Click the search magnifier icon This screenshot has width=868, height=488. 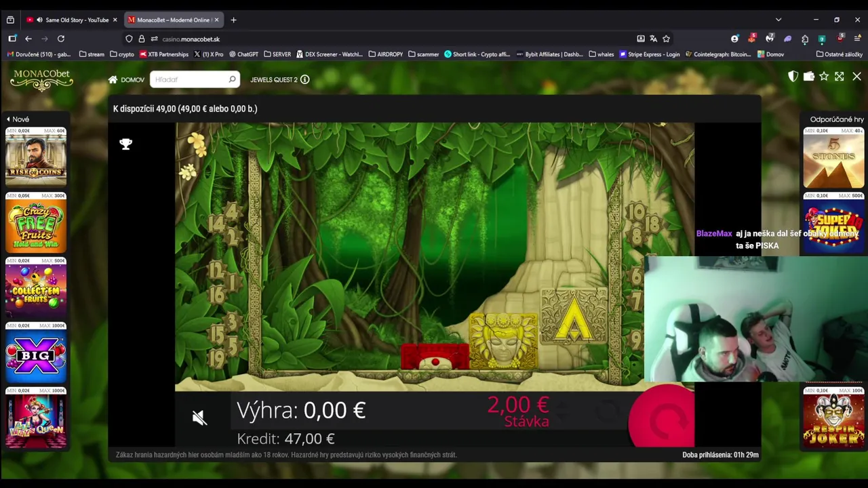[232, 79]
